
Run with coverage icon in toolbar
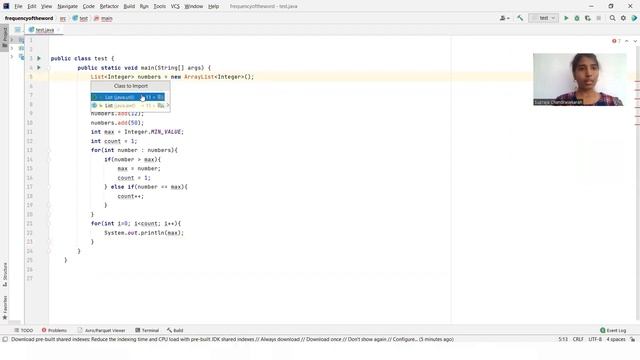(x=588, y=18)
